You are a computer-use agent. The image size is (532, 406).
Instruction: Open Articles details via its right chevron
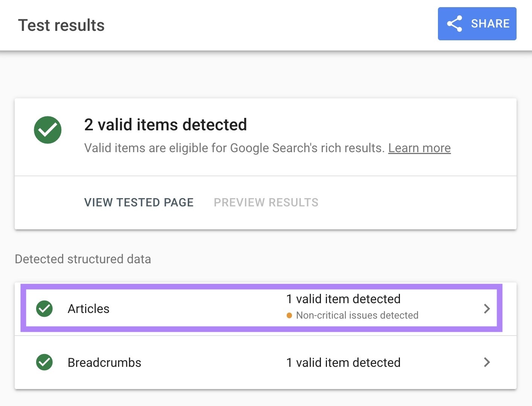[487, 309]
